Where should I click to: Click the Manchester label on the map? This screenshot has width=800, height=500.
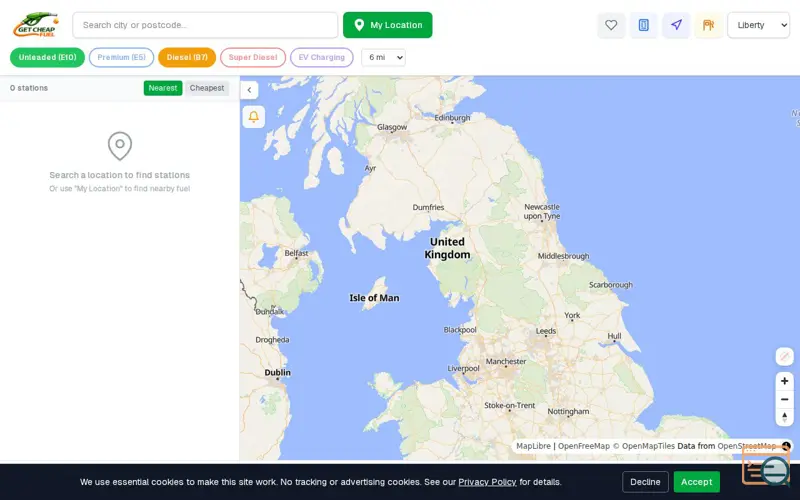[x=506, y=361]
